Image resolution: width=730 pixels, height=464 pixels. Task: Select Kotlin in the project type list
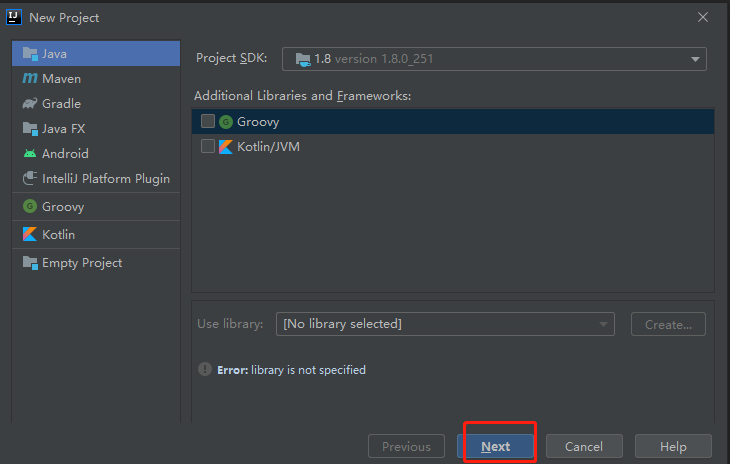pyautogui.click(x=96, y=234)
